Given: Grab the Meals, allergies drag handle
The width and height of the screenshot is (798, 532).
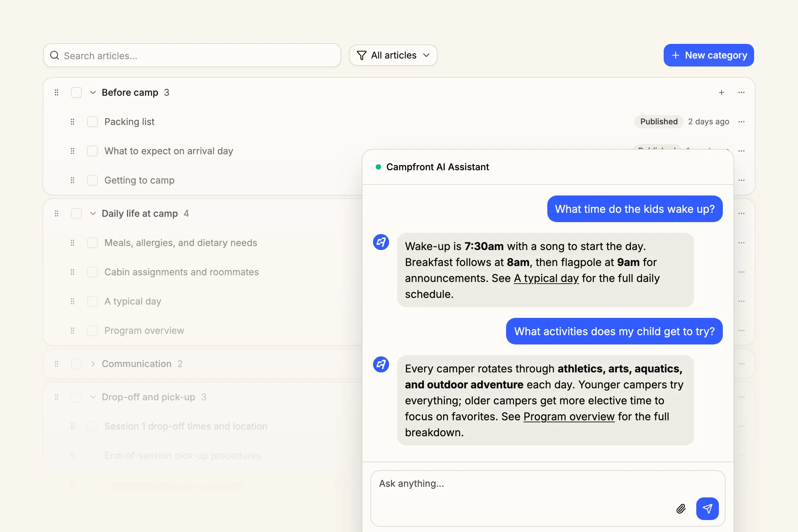Looking at the screenshot, I should (72, 243).
